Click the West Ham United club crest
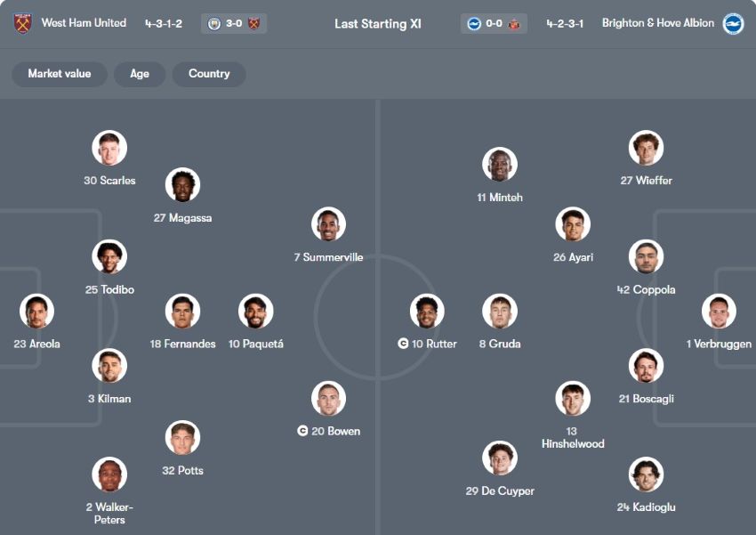The image size is (756, 535). (22, 23)
